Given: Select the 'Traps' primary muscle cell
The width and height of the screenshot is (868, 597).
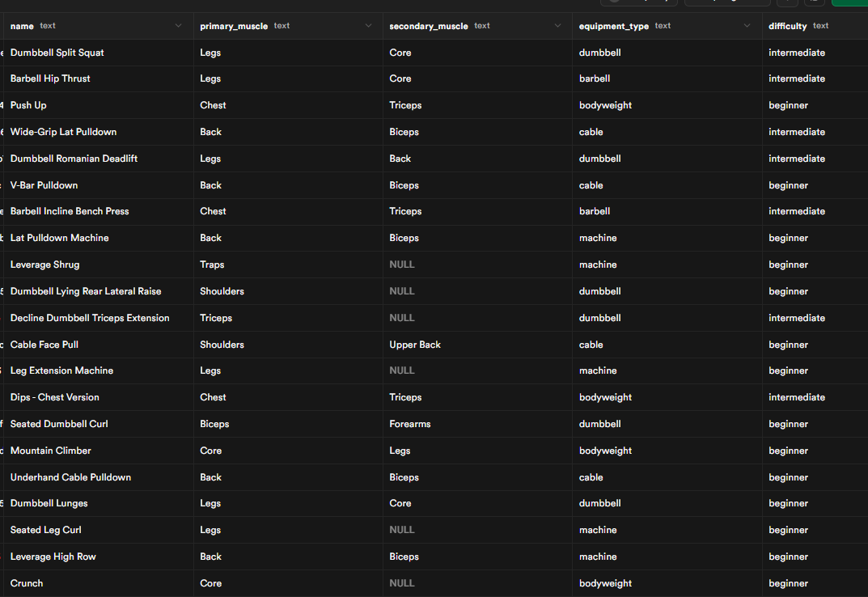Looking at the screenshot, I should 289,265.
